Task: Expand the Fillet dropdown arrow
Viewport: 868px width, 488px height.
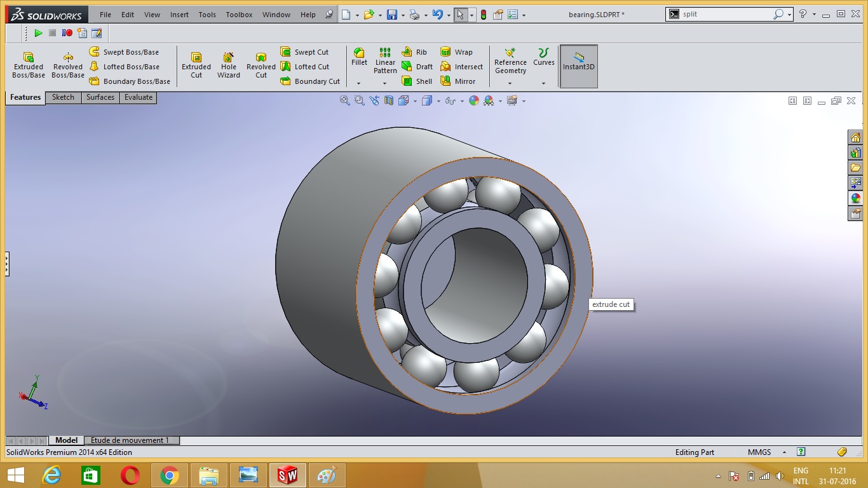Action: (359, 83)
